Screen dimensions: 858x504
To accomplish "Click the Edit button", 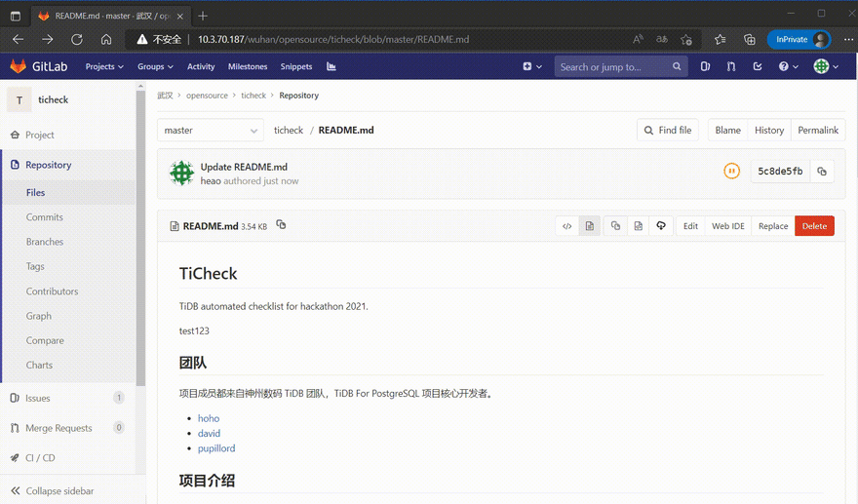I will point(690,226).
